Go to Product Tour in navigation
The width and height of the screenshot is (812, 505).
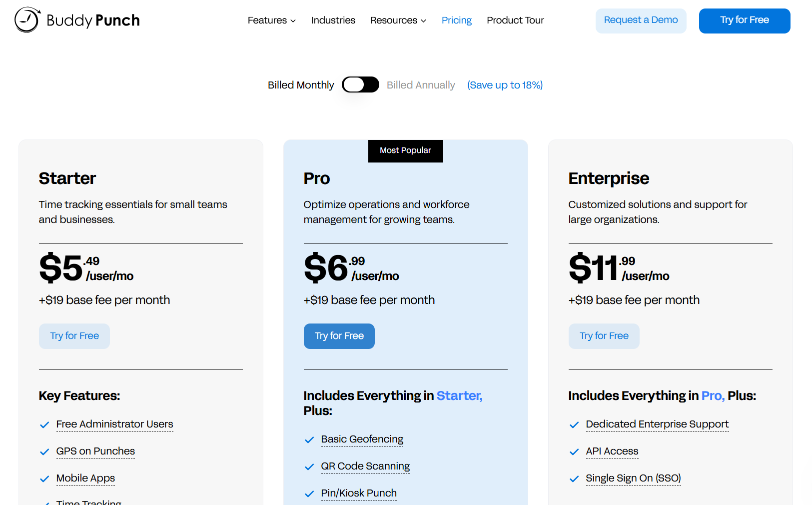(515, 20)
